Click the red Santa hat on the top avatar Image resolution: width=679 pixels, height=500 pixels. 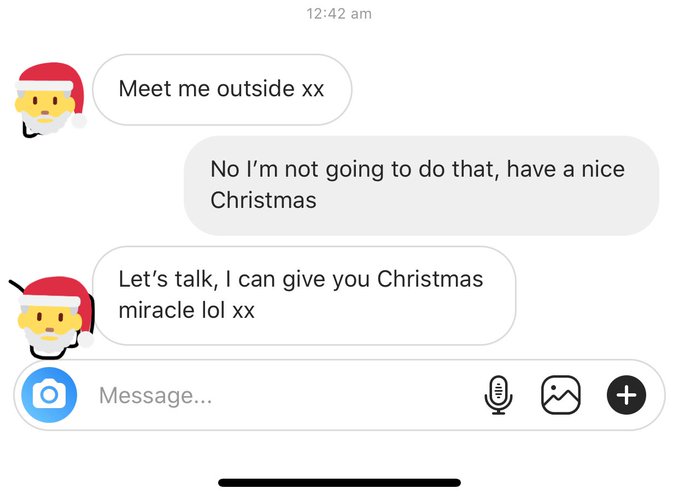[x=50, y=76]
